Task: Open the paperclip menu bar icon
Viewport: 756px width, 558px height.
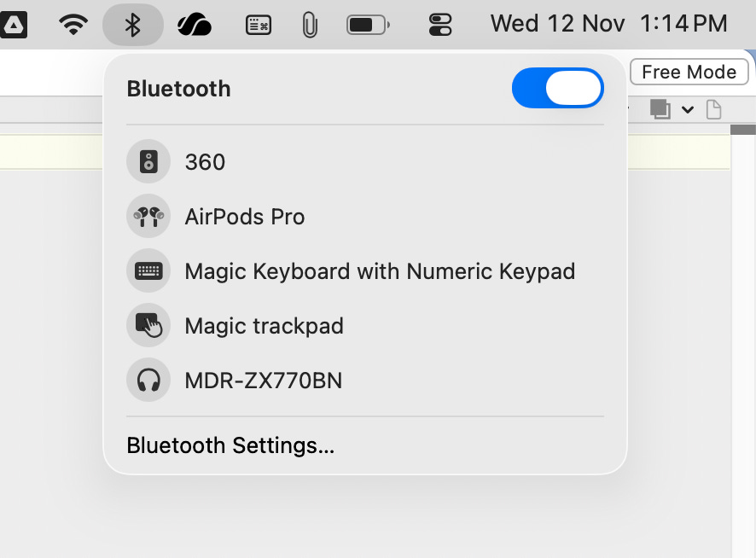Action: tap(310, 25)
